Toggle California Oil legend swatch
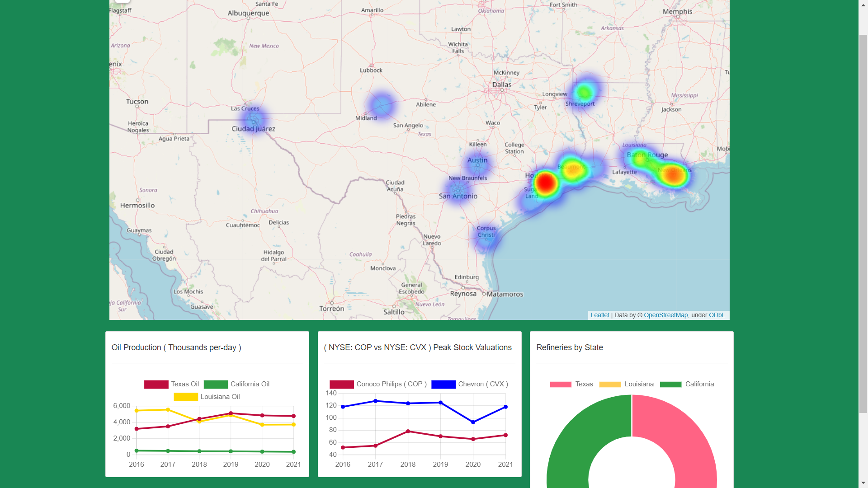Screen dimensions: 868x488 pos(216,384)
